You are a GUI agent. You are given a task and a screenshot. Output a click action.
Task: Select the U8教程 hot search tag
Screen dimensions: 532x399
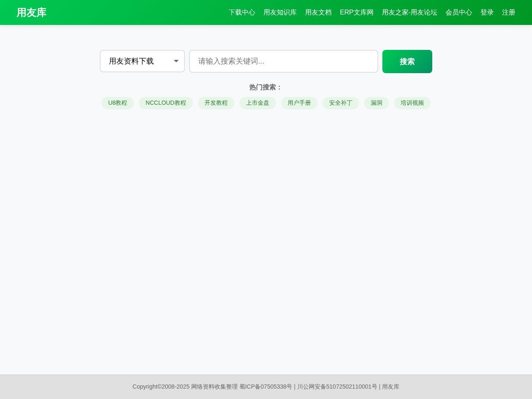pos(117,103)
